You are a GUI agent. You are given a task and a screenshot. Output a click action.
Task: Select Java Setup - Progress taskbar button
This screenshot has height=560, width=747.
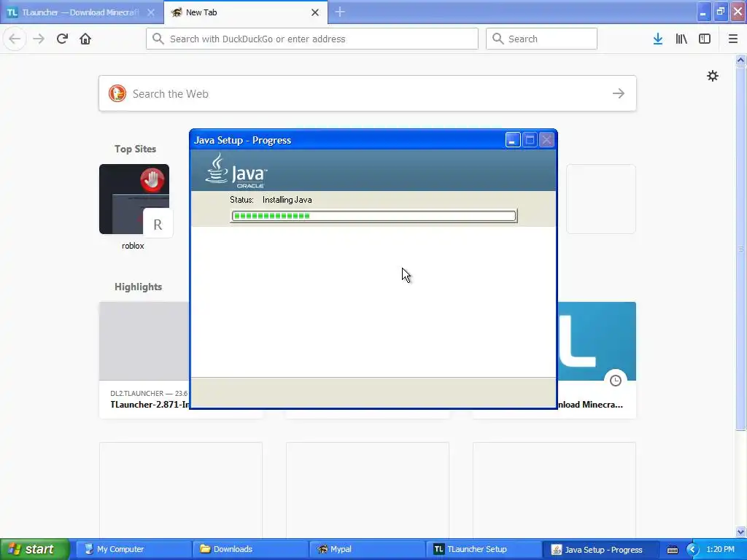coord(600,549)
